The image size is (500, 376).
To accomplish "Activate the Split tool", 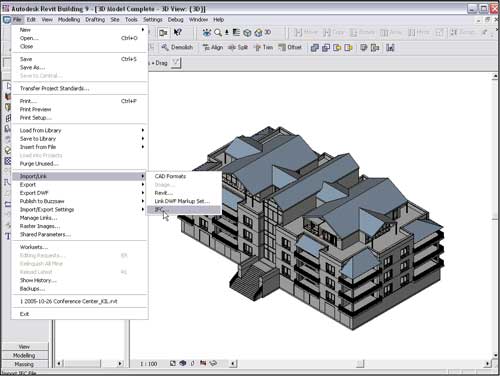I will pyautogui.click(x=238, y=47).
